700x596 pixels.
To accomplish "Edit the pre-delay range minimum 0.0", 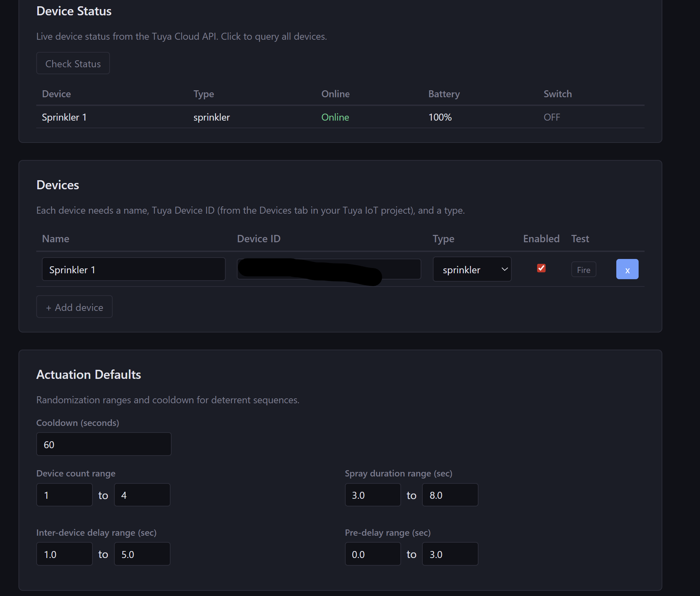I will [x=372, y=553].
